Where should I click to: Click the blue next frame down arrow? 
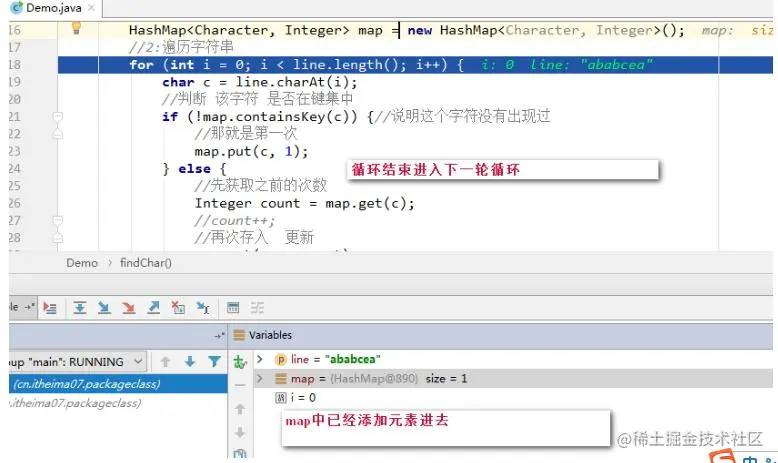click(x=190, y=362)
